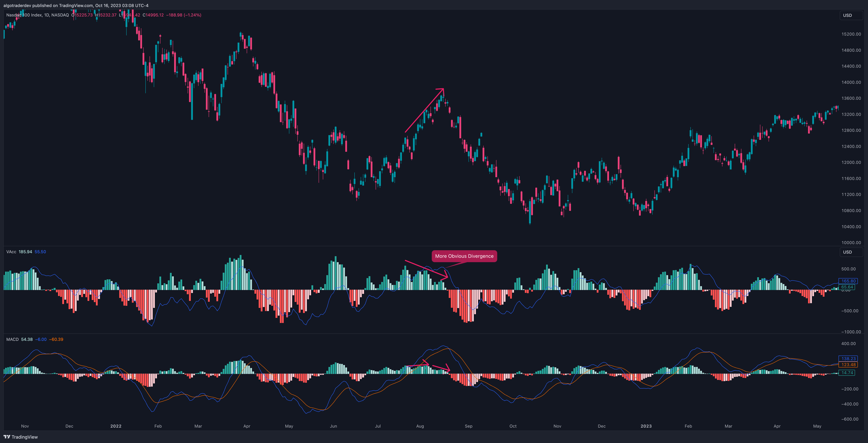Select the More Obvious Divergence callout
Image resolution: width=868 pixels, height=443 pixels.
coord(464,256)
